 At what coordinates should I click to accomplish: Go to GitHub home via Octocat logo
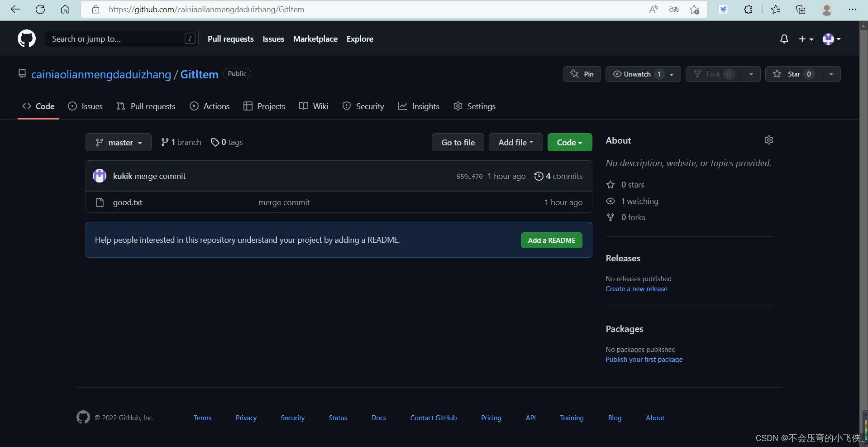pyautogui.click(x=27, y=39)
